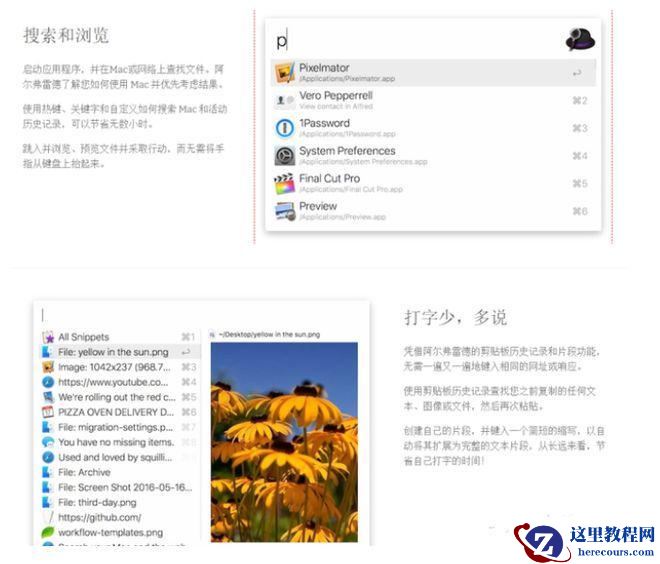
Task: Select File: Screen Shot 2016-05-16 entry
Action: 120,487
